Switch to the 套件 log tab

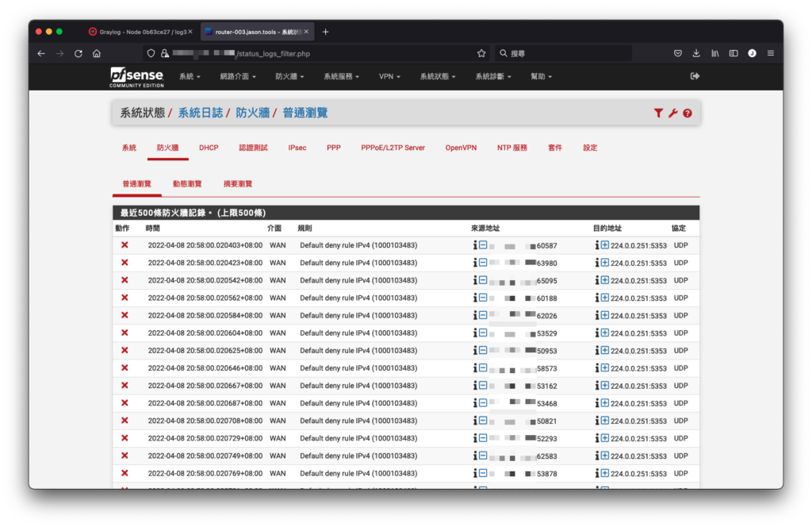pos(555,148)
